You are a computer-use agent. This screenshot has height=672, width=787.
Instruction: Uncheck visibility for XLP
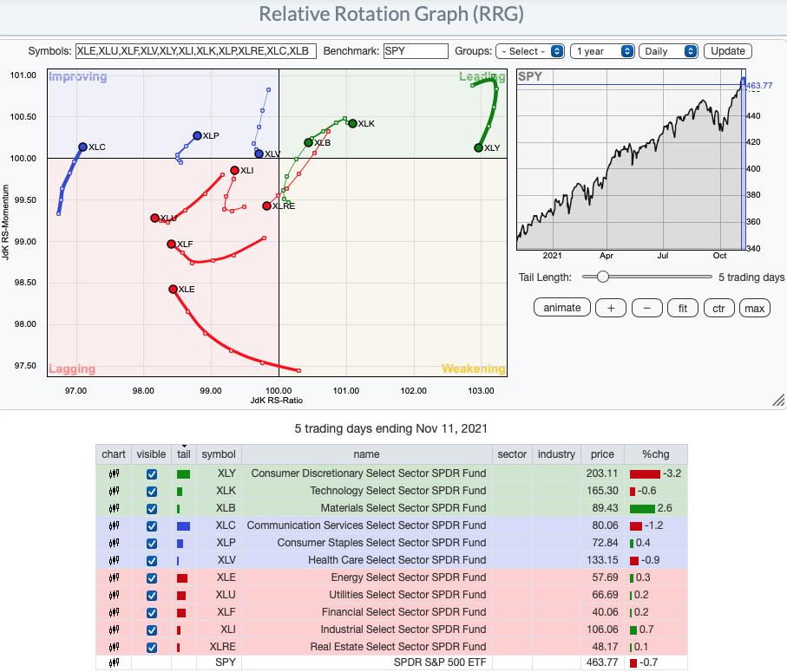point(152,543)
